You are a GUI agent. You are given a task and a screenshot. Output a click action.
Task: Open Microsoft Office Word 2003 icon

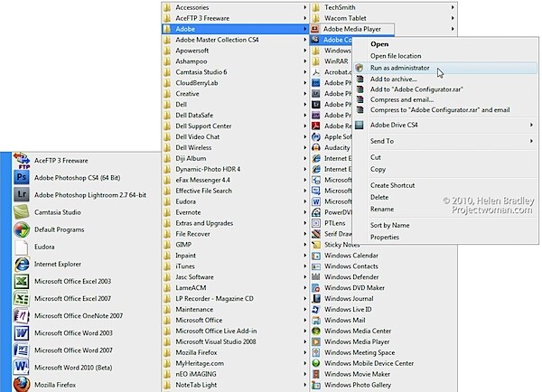[22, 333]
